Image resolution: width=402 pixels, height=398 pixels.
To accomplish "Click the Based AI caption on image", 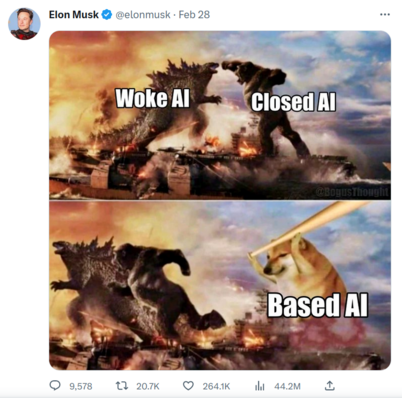I will coord(318,305).
